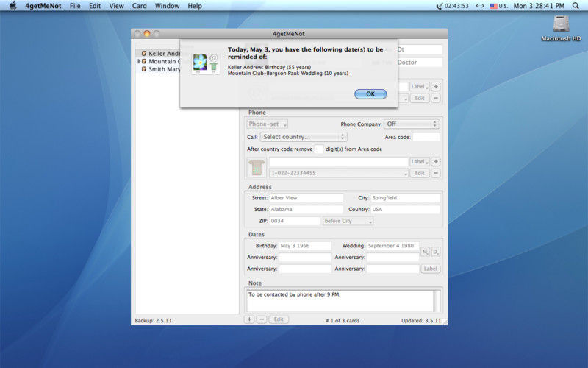The width and height of the screenshot is (588, 368).
Task: Click the Note text area
Action: click(x=340, y=300)
